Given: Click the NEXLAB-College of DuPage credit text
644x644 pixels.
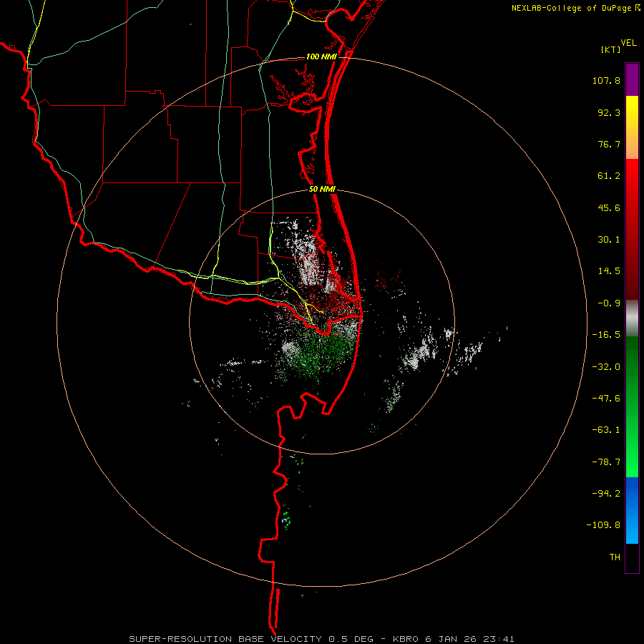Looking at the screenshot, I should [x=572, y=8].
